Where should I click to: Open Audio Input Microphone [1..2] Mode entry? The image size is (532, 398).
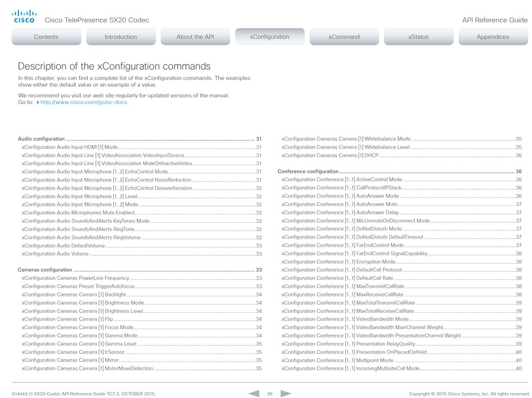(142, 204)
